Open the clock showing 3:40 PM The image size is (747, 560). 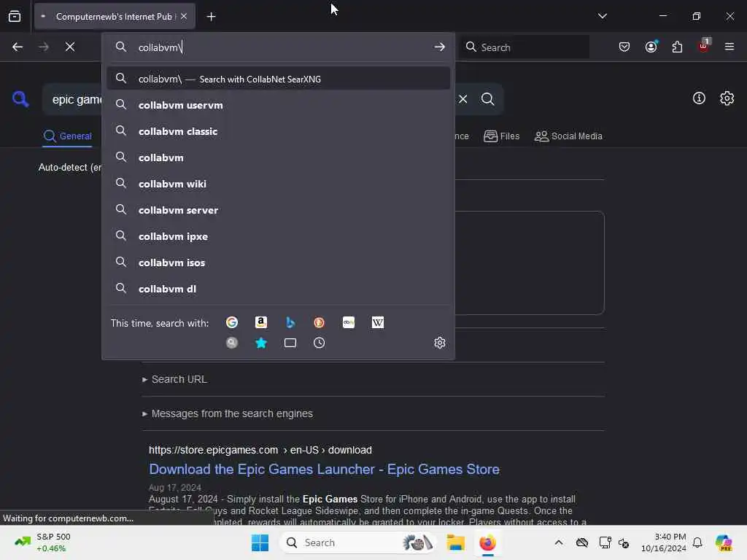(664, 542)
